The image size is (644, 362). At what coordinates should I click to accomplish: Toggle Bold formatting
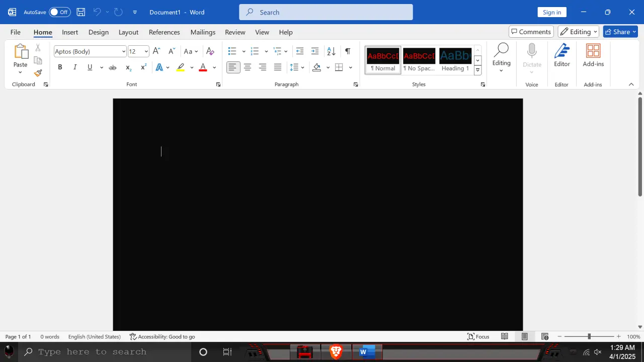[x=60, y=67]
